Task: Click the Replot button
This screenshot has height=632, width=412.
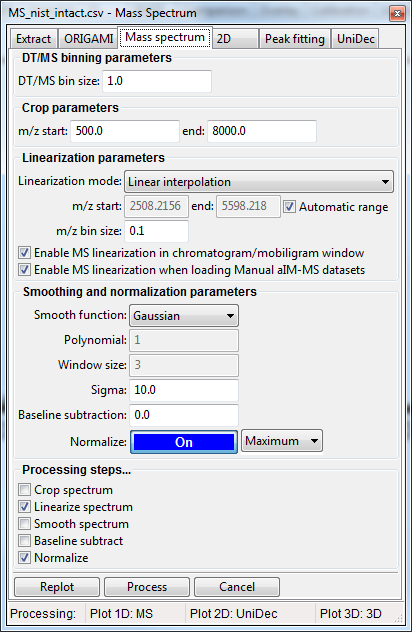Action: coord(57,587)
